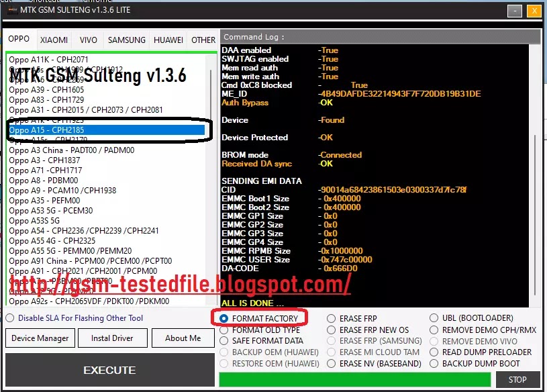
Task: Click EMMC USER Size value 0x747c00000
Action: (x=345, y=260)
